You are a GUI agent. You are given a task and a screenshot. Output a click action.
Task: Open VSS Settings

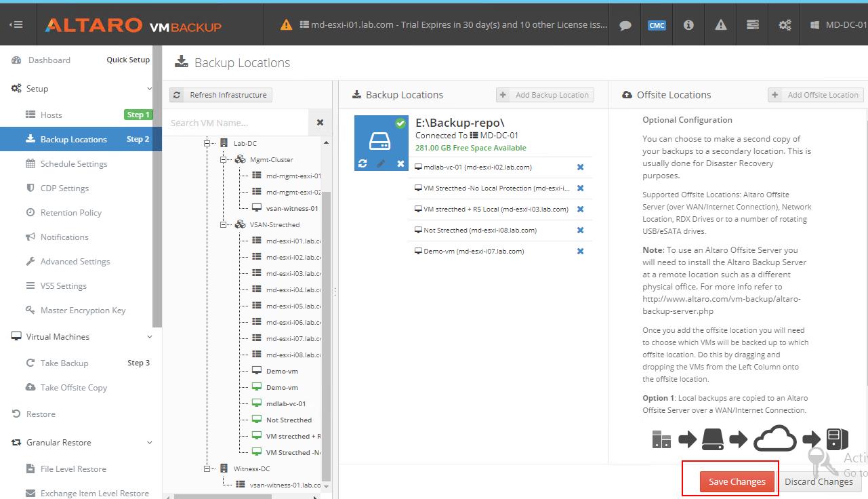63,286
